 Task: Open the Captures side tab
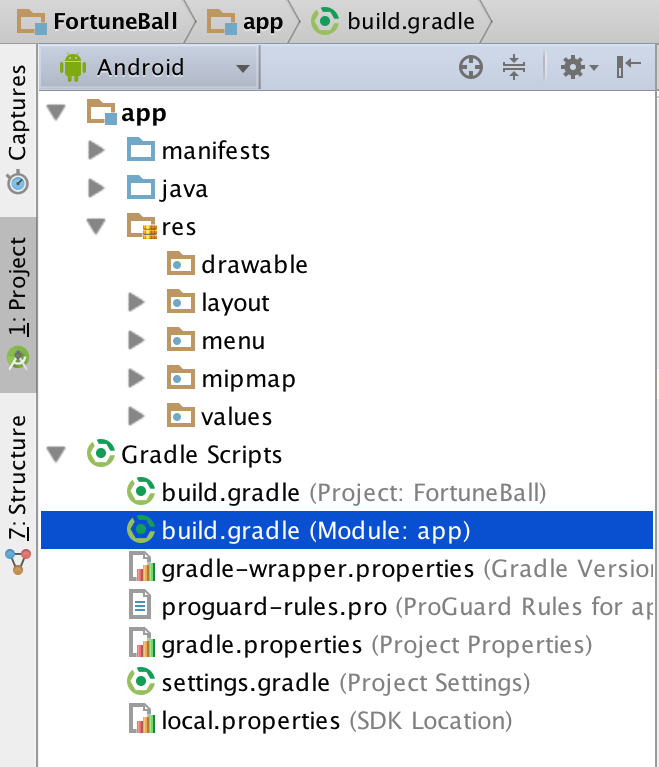(x=18, y=130)
